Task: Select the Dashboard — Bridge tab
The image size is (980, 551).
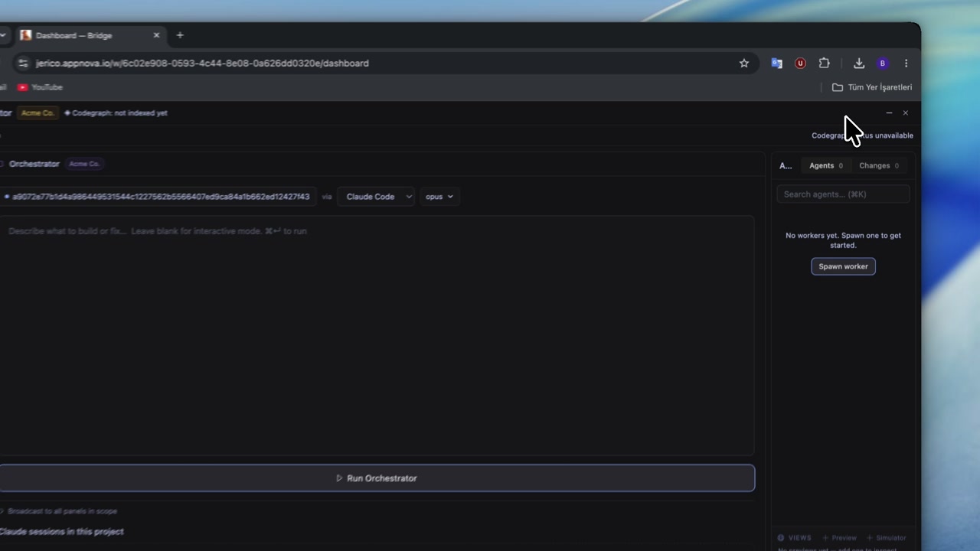Action: point(90,35)
